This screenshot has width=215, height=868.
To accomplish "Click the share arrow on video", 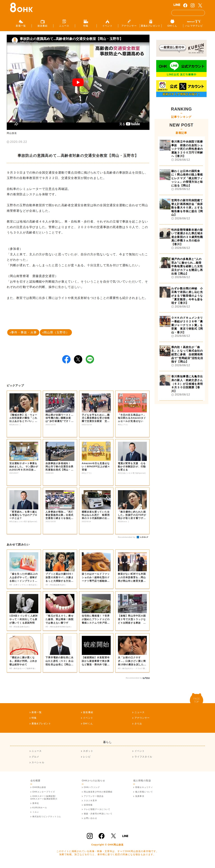I will click(x=16, y=124).
